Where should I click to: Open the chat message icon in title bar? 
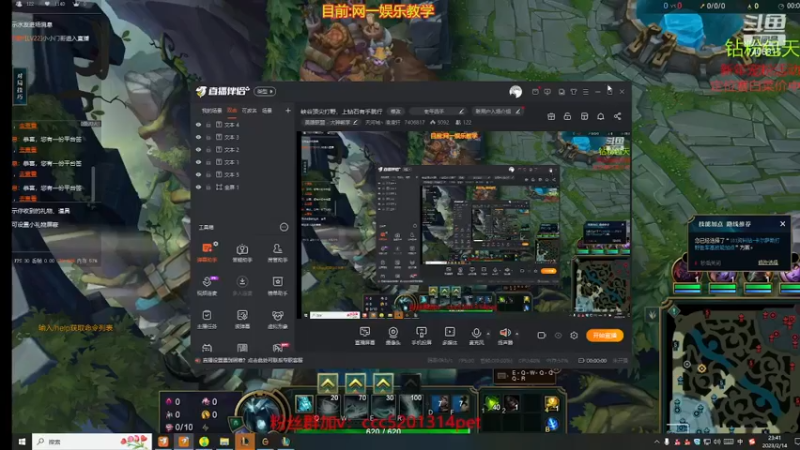click(547, 92)
